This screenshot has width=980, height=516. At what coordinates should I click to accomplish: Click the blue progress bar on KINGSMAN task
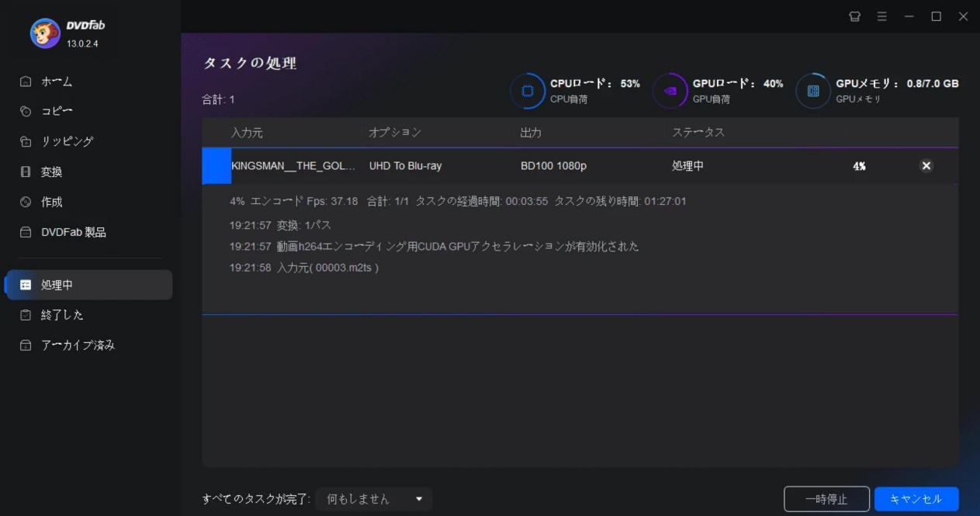(x=216, y=166)
